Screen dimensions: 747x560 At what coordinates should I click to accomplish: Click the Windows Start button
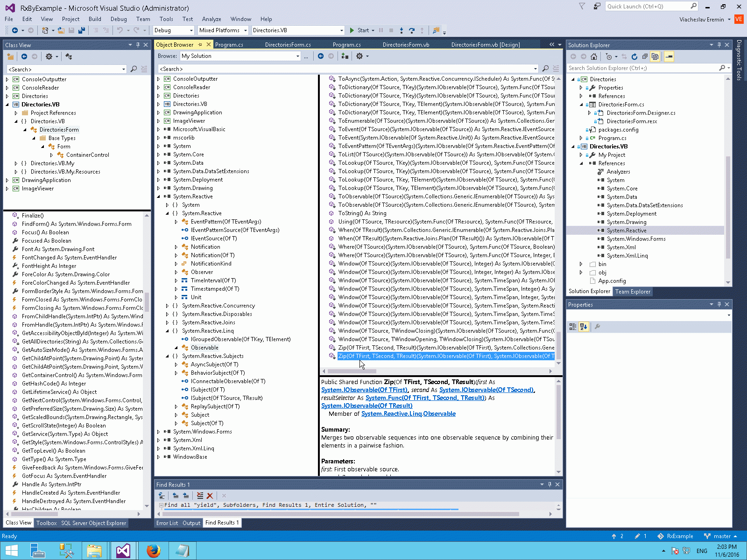[x=11, y=551]
